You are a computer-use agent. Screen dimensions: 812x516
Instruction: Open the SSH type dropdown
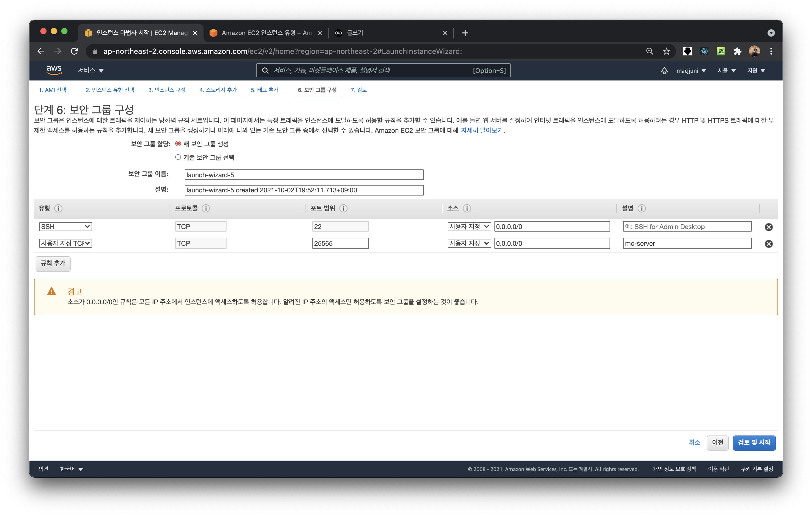click(65, 226)
